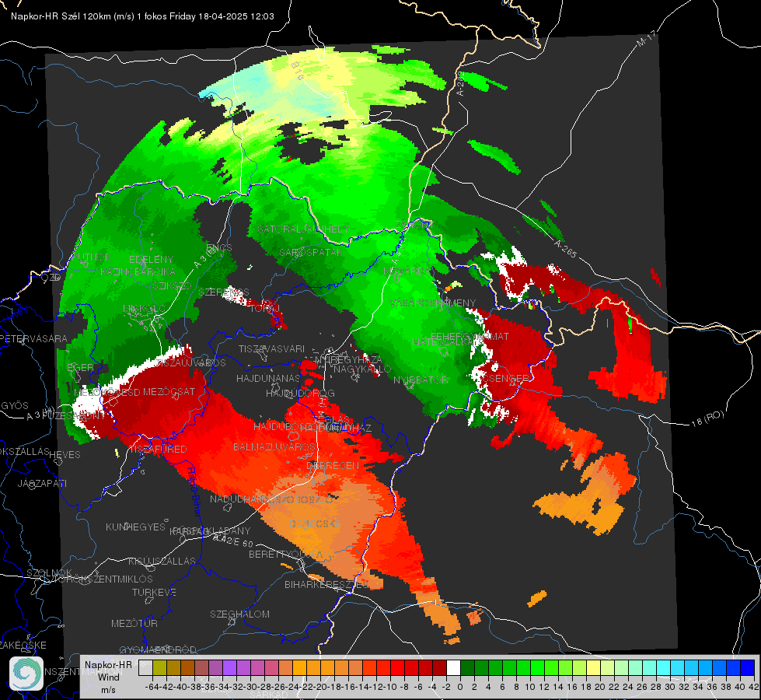Click the A-265 road label
This screenshot has height=700, width=761.
[x=565, y=249]
